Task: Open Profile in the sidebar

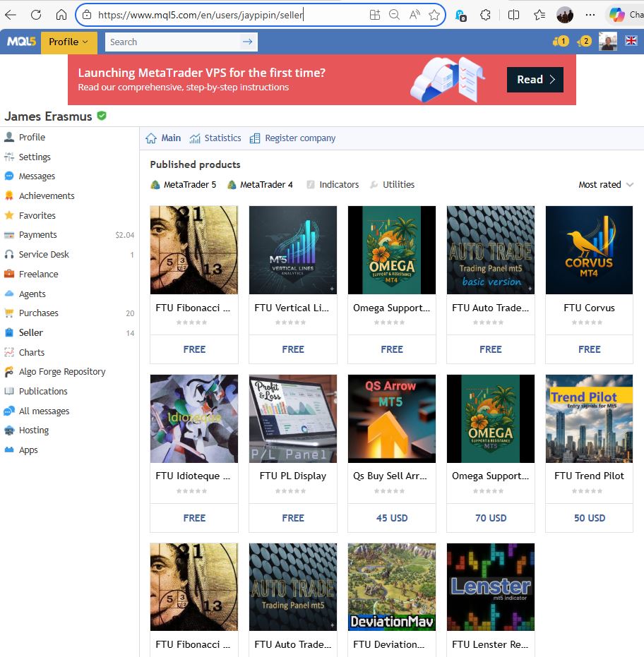Action: [32, 137]
